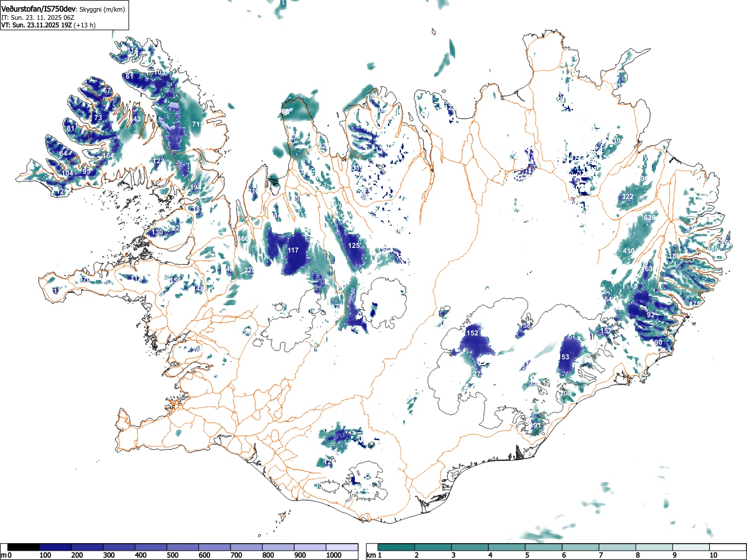The height and width of the screenshot is (560, 747).
Task: Click the '715' visibility value
Action: [197, 124]
